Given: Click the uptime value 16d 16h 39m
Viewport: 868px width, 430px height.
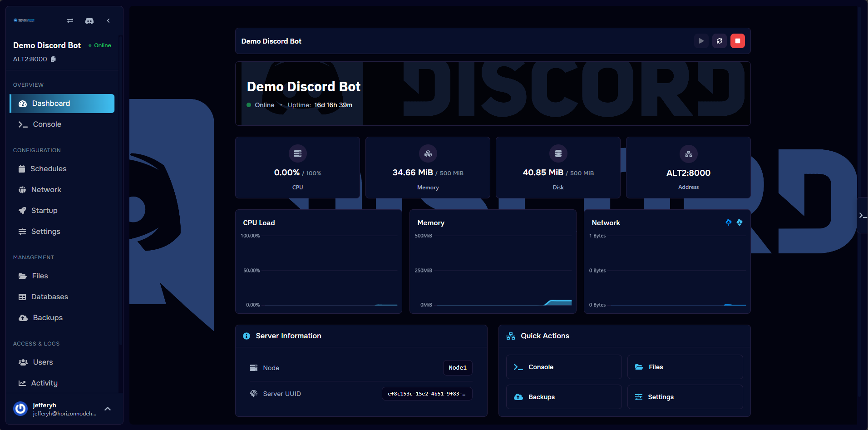Looking at the screenshot, I should tap(333, 105).
